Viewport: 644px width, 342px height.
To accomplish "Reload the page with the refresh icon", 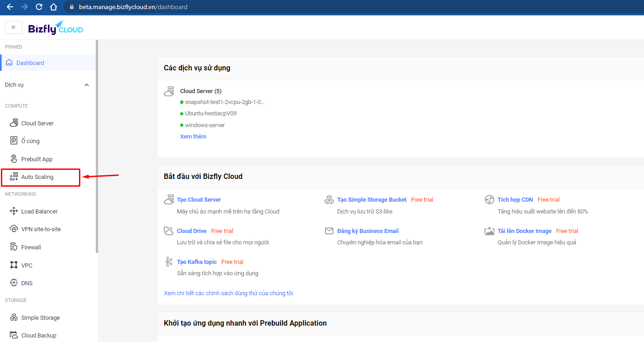I will tap(39, 7).
